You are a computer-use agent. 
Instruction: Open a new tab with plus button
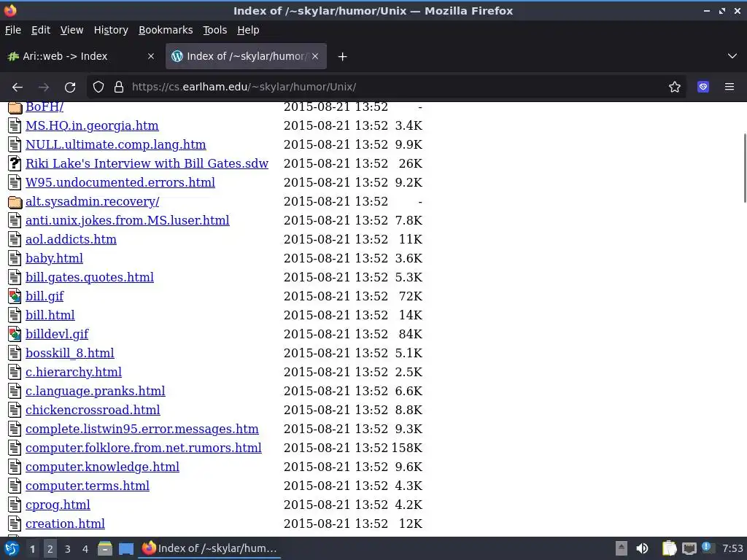tap(342, 57)
